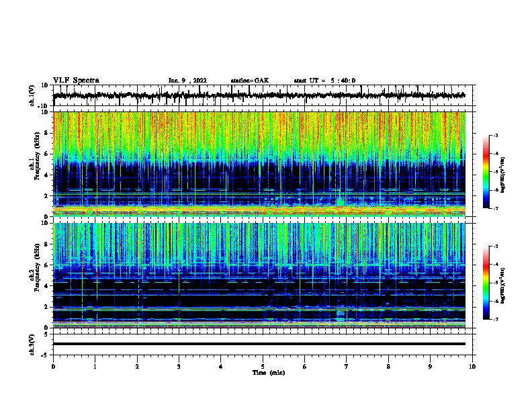Click the "9" tick on the time axis
This screenshot has height=411, width=532.
(430, 367)
